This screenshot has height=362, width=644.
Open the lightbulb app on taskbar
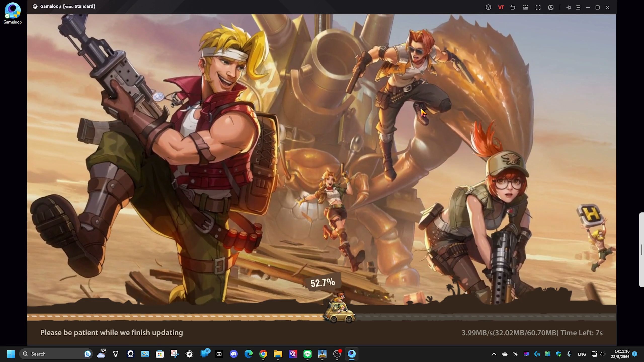116,354
